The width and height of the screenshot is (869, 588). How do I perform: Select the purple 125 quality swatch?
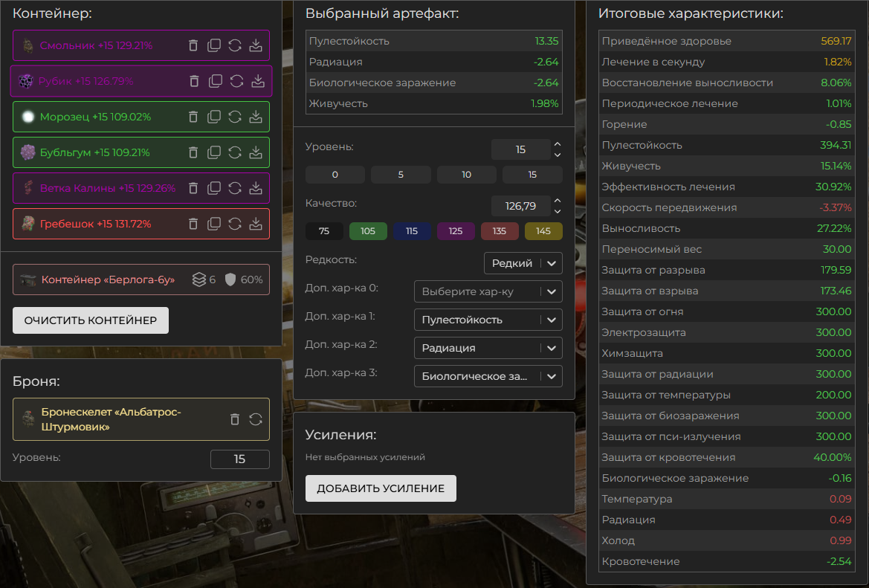456,231
